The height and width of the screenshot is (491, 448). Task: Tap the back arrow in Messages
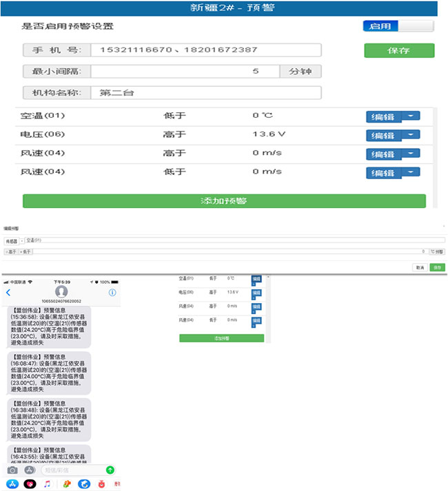pyautogui.click(x=8, y=293)
